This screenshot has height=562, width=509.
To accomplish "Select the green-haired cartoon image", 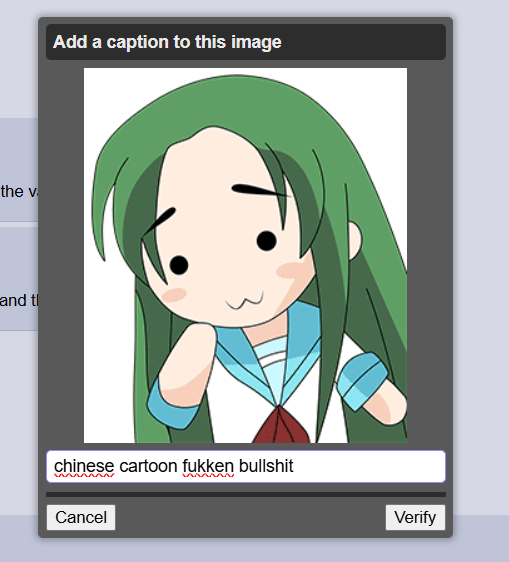I will pyautogui.click(x=245, y=255).
